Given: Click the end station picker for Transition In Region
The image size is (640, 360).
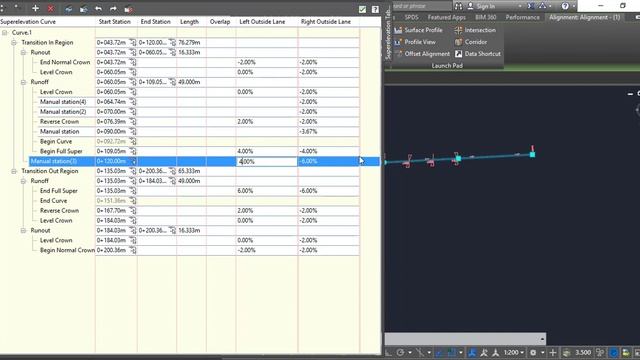Looking at the screenshot, I should click(x=173, y=42).
